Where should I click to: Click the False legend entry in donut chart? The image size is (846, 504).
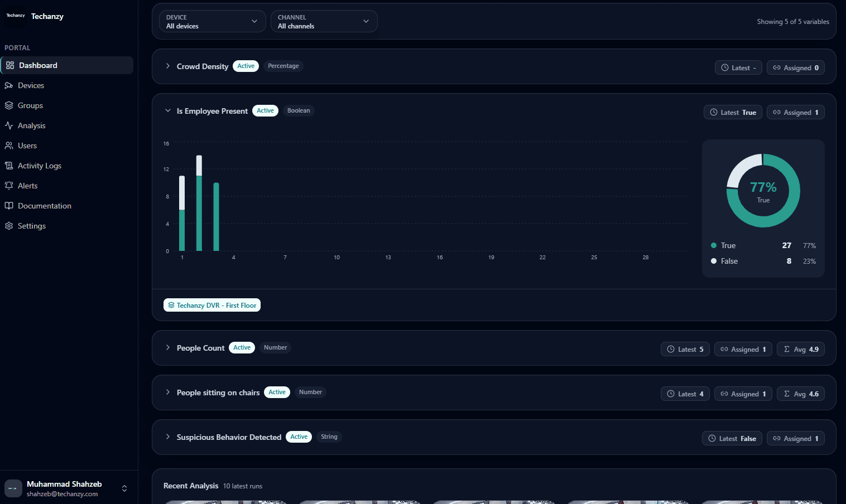coord(763,261)
